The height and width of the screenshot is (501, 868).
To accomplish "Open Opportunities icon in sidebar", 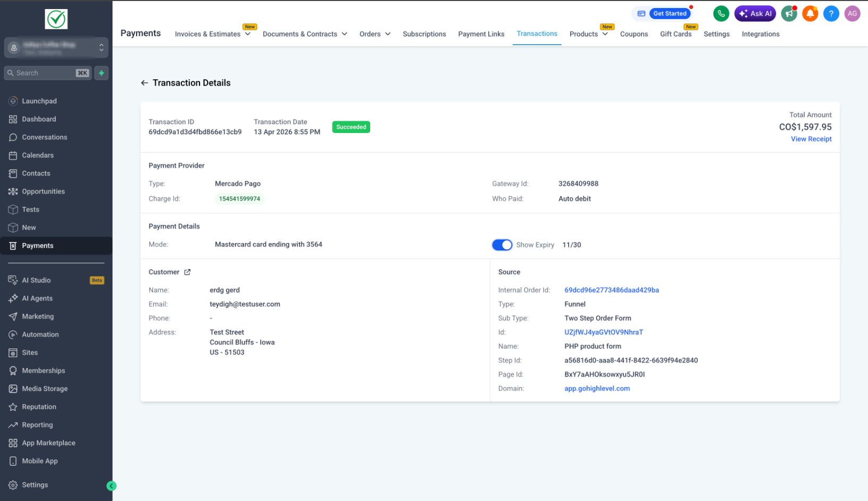I will tap(13, 191).
